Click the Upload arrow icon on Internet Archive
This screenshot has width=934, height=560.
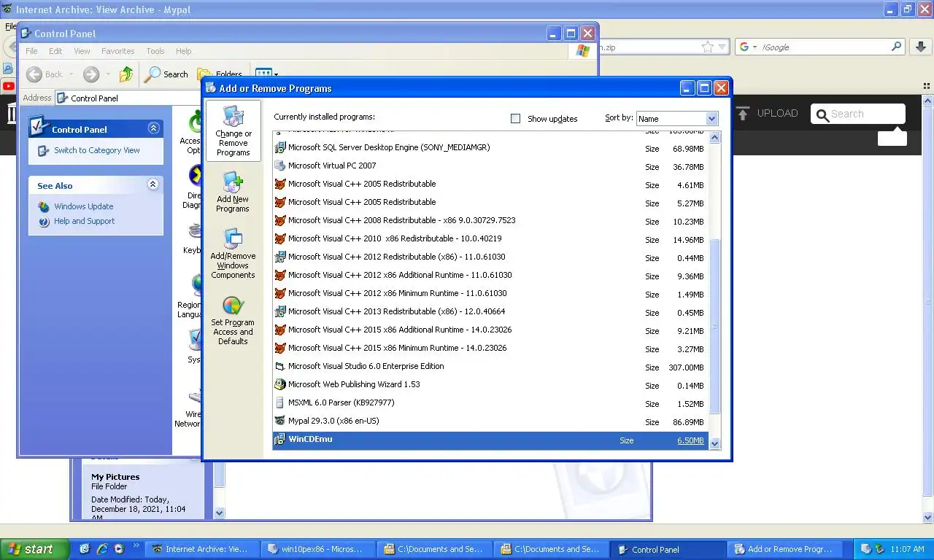tap(743, 113)
